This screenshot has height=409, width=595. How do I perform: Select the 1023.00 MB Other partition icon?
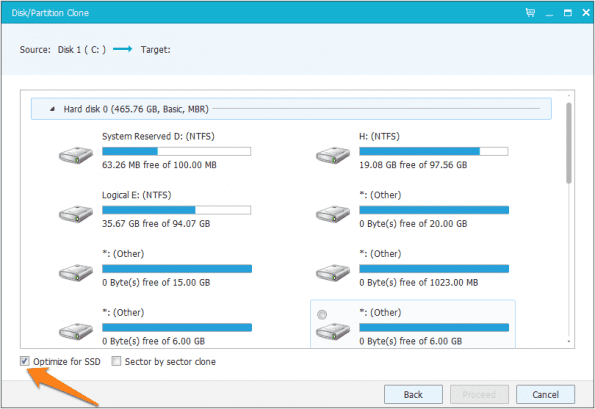point(333,273)
